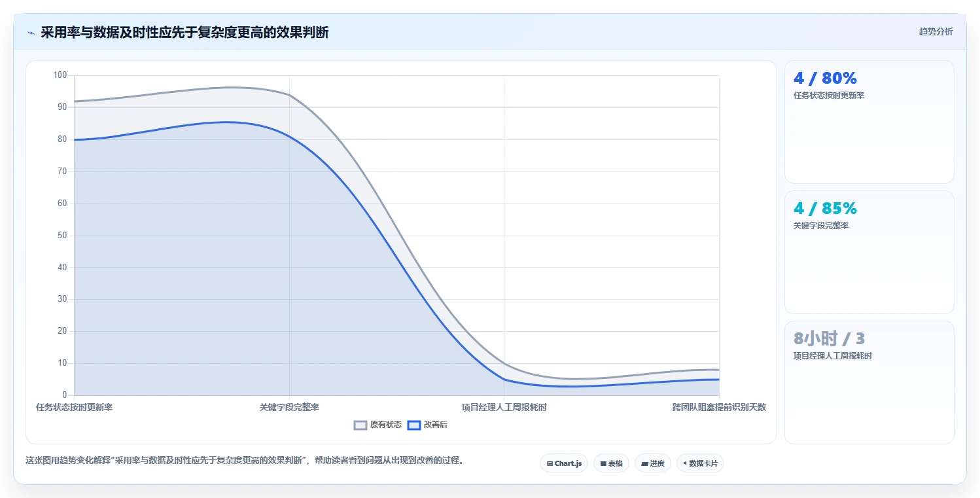This screenshot has width=980, height=498.
Task: Toggle the 原有状态 legend series
Action: pyautogui.click(x=377, y=425)
